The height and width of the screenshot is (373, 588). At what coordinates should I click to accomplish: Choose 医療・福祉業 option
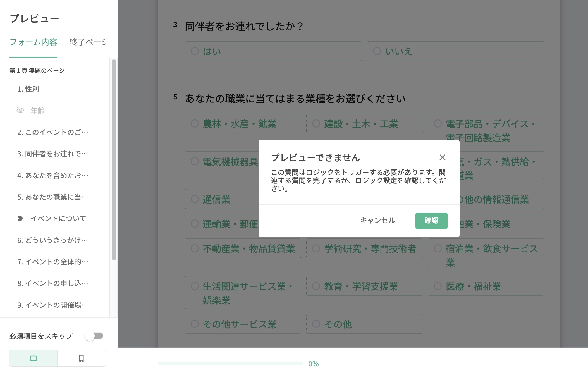tap(486, 286)
